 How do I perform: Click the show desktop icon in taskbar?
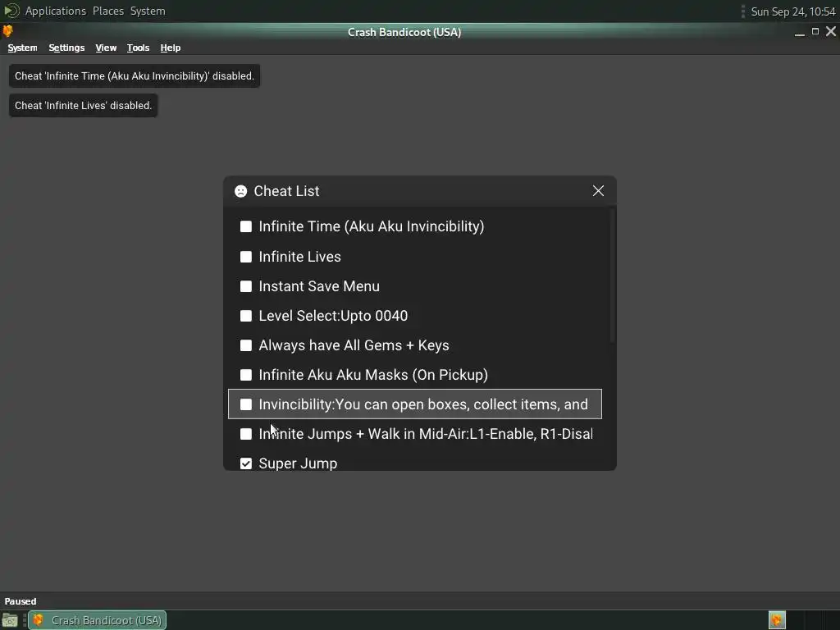click(x=10, y=620)
